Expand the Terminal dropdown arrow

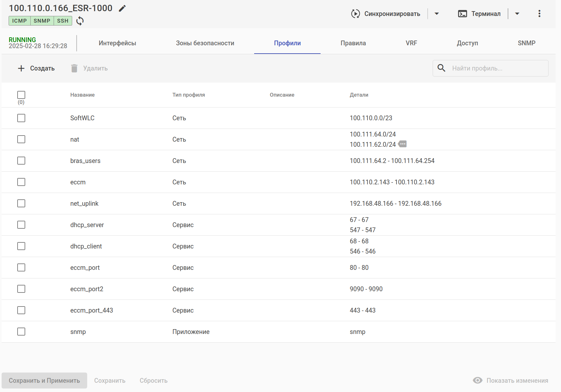point(517,14)
